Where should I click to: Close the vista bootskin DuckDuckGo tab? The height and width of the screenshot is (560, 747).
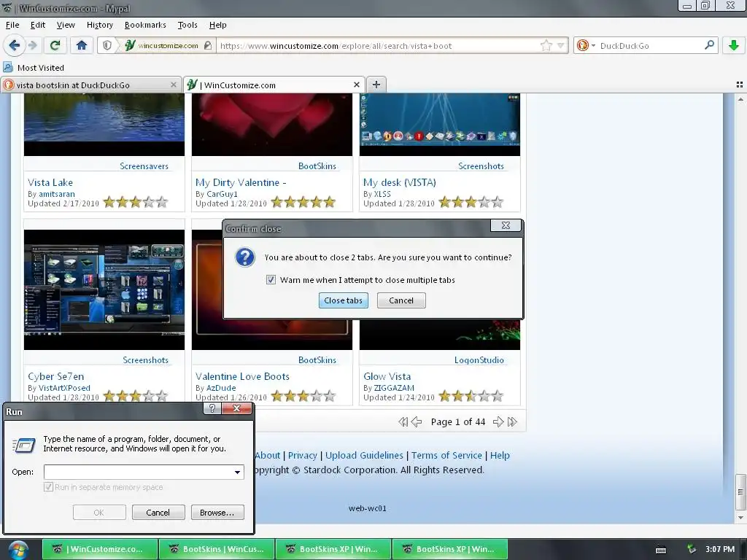[x=174, y=85]
